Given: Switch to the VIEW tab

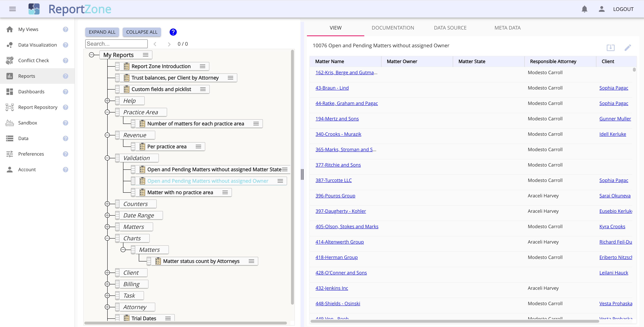Looking at the screenshot, I should coord(335,28).
